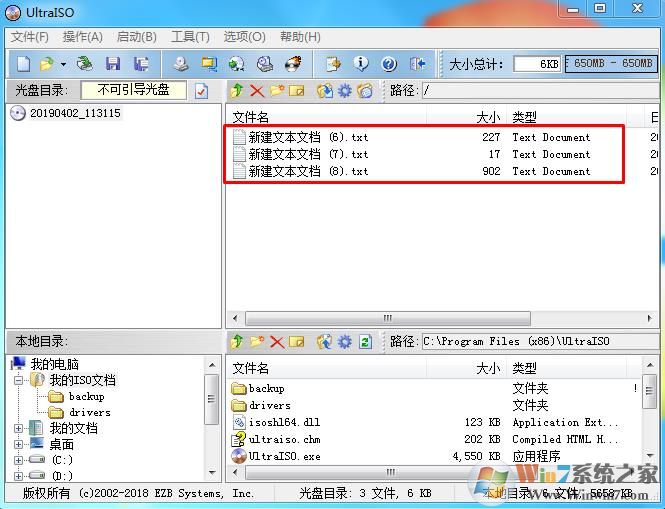Screen dimensions: 665x509
Task: Select 新建文本文档 (7).txt in the file list
Action: click(x=308, y=155)
